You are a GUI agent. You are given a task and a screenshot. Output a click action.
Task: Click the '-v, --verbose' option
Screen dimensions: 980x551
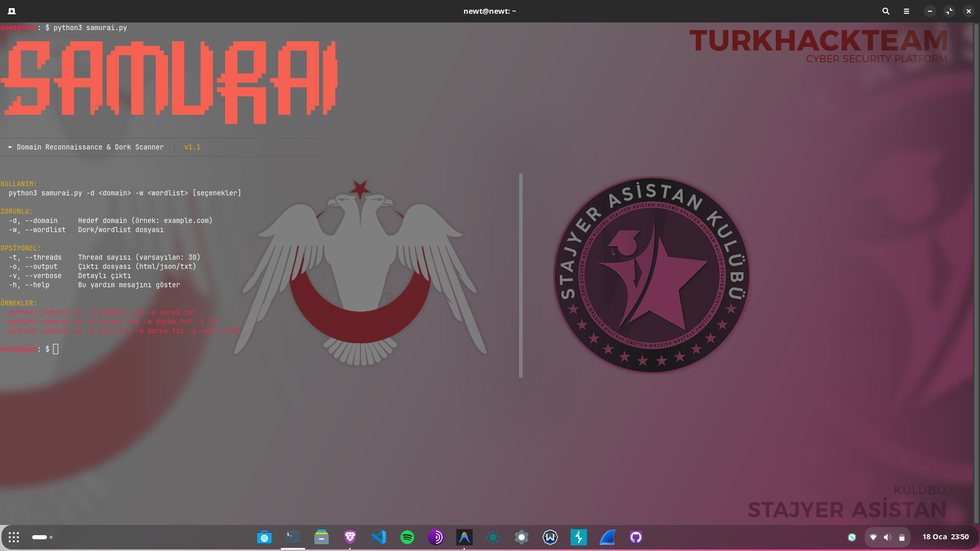tap(35, 276)
